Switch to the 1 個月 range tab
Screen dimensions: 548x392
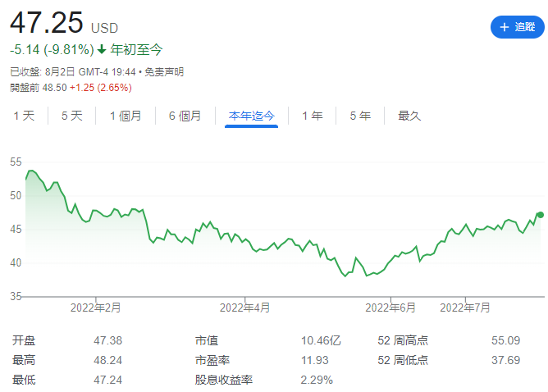[126, 116]
